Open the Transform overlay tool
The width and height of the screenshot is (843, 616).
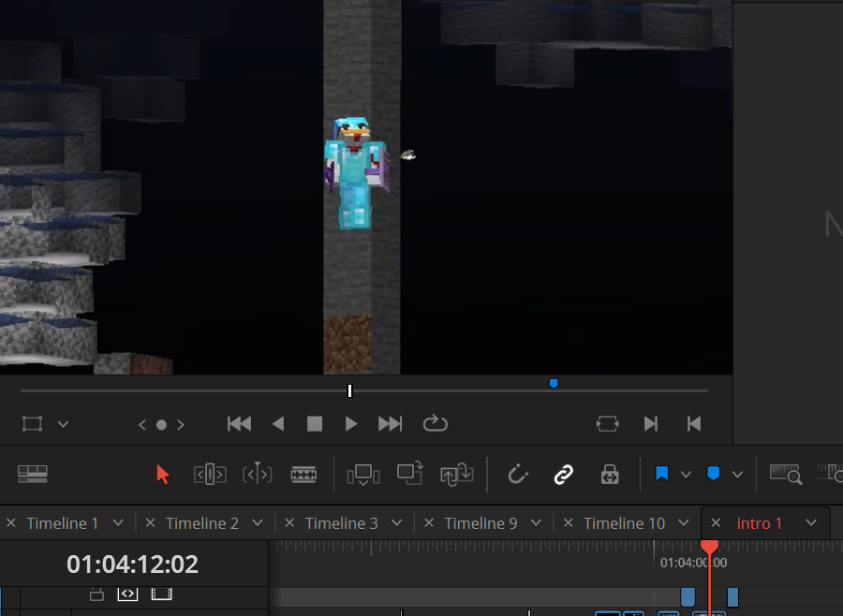[x=32, y=423]
